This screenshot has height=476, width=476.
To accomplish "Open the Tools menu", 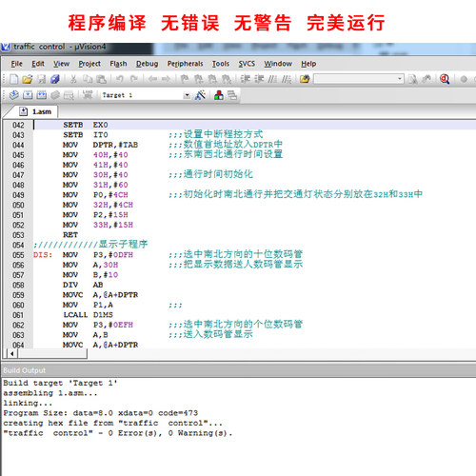I will [x=221, y=64].
